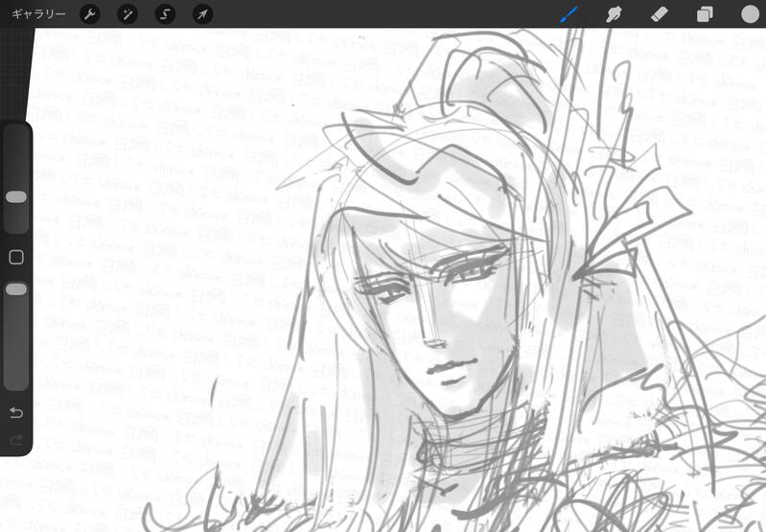This screenshot has height=532, width=766.
Task: Select the Brush paint tool
Action: (x=569, y=14)
